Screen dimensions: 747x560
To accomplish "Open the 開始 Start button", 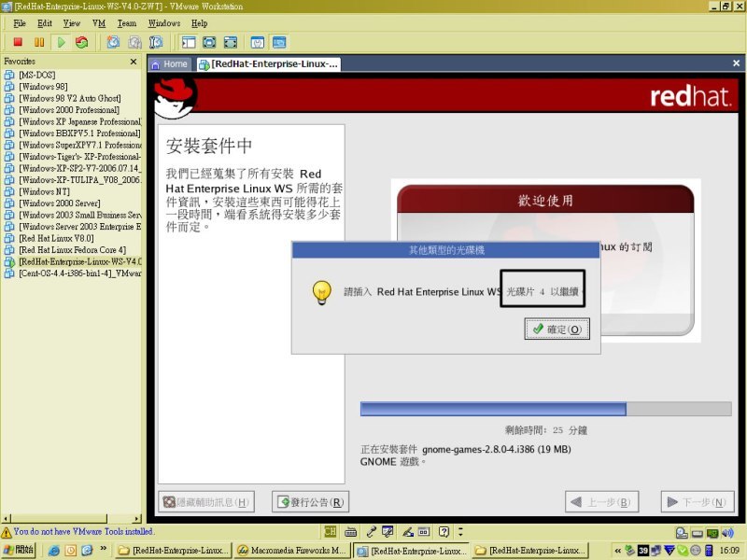I will pos(19,551).
